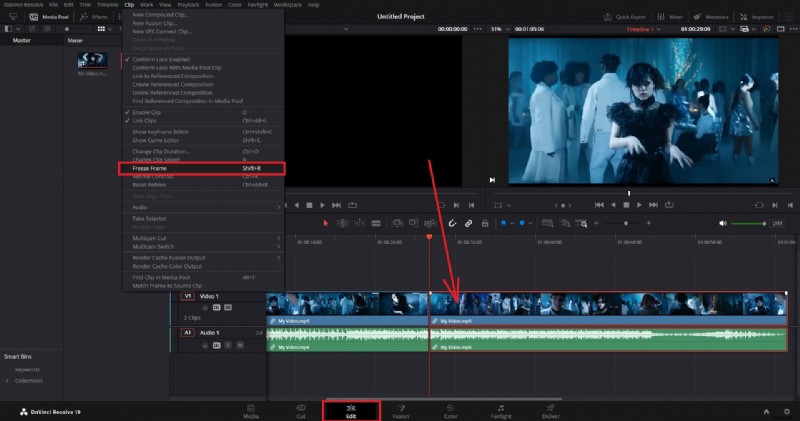Switch to the Fairlight page
The image size is (800, 421).
coord(501,411)
